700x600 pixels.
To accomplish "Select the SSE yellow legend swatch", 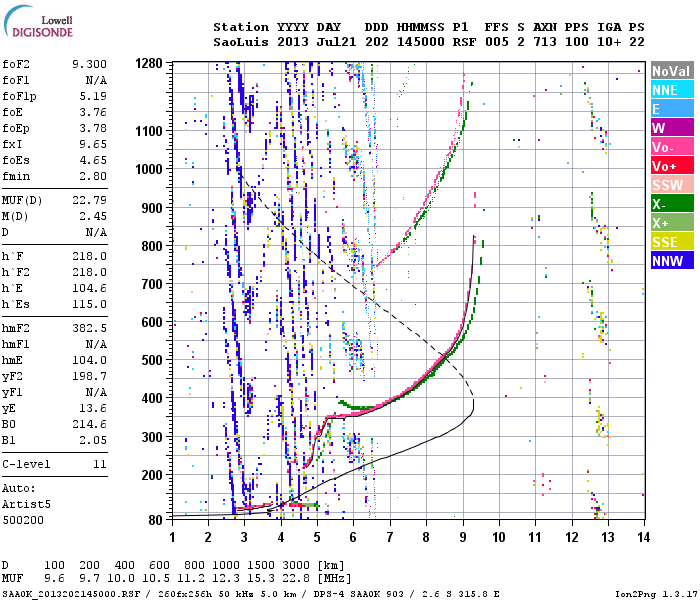I will tap(672, 242).
